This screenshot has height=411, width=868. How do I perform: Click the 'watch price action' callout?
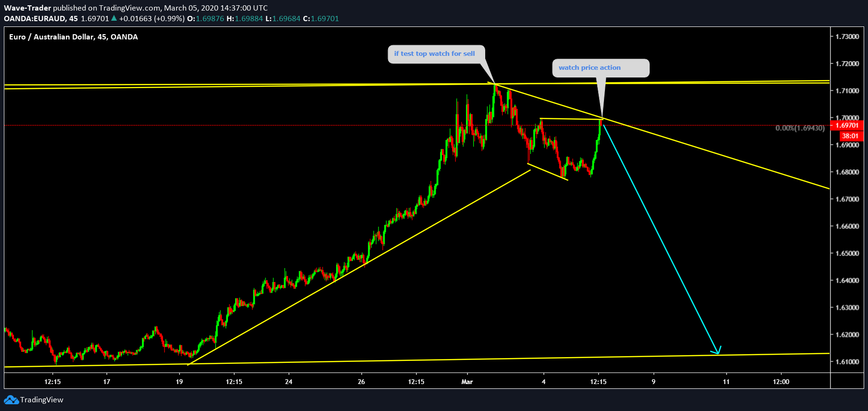point(601,68)
